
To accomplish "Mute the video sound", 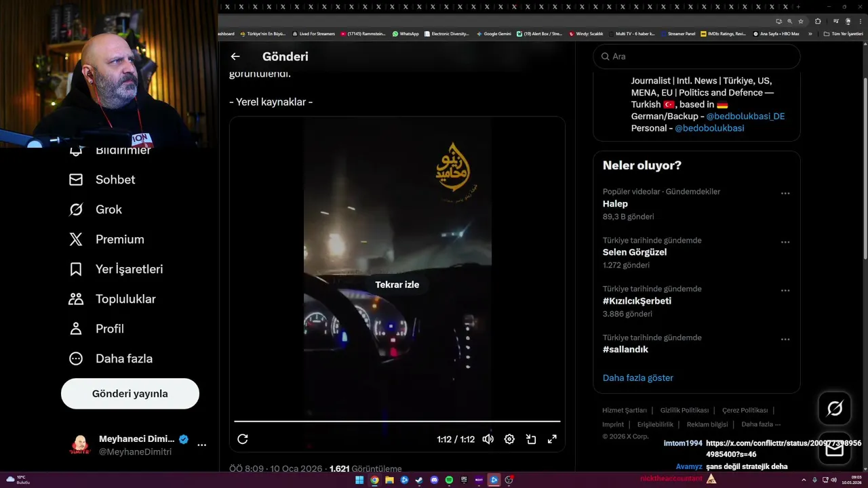I will tap(488, 439).
